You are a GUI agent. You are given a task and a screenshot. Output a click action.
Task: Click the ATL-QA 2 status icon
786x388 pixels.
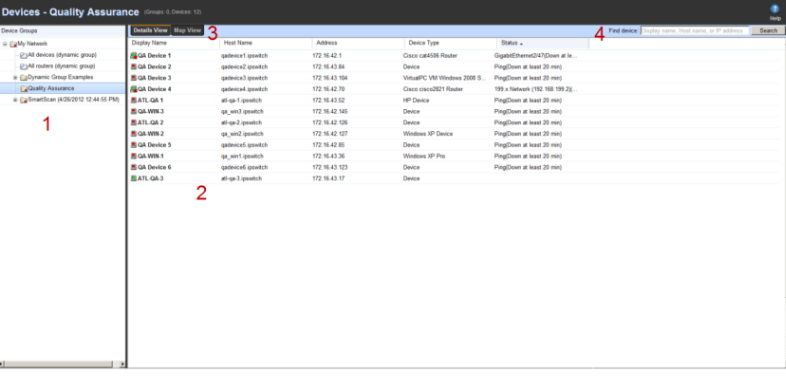[x=133, y=122]
